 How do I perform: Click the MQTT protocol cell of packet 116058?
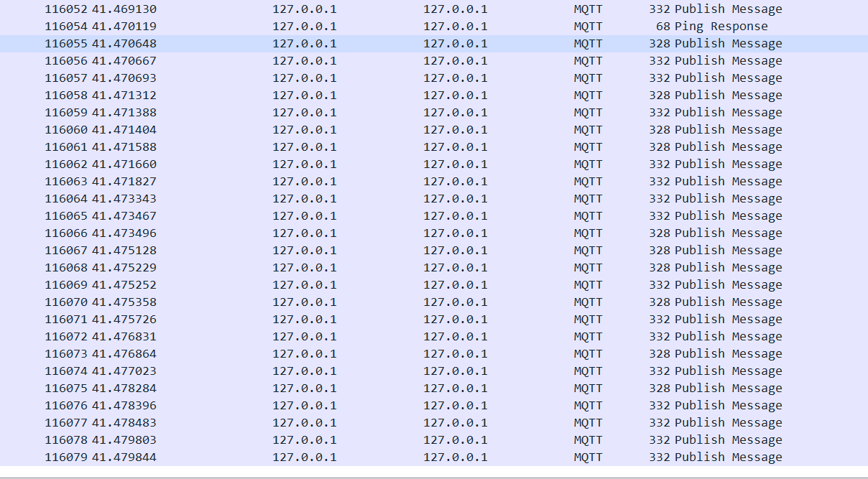coord(588,95)
